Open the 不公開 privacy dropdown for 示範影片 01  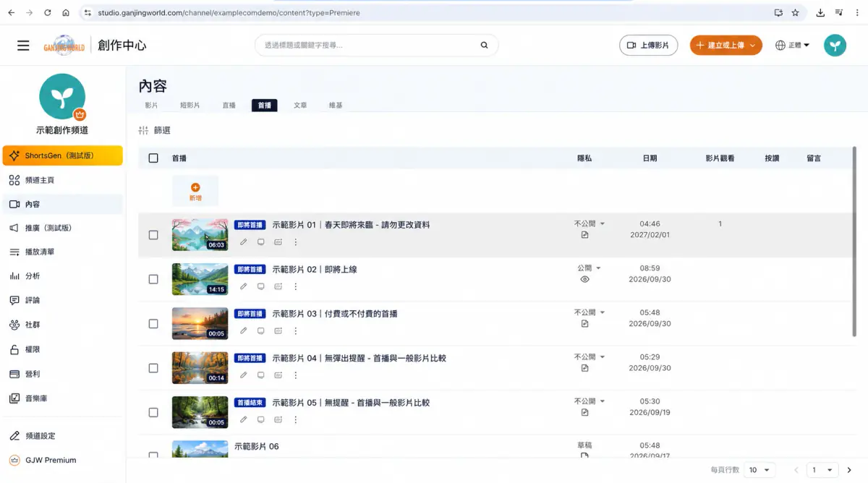(x=590, y=224)
